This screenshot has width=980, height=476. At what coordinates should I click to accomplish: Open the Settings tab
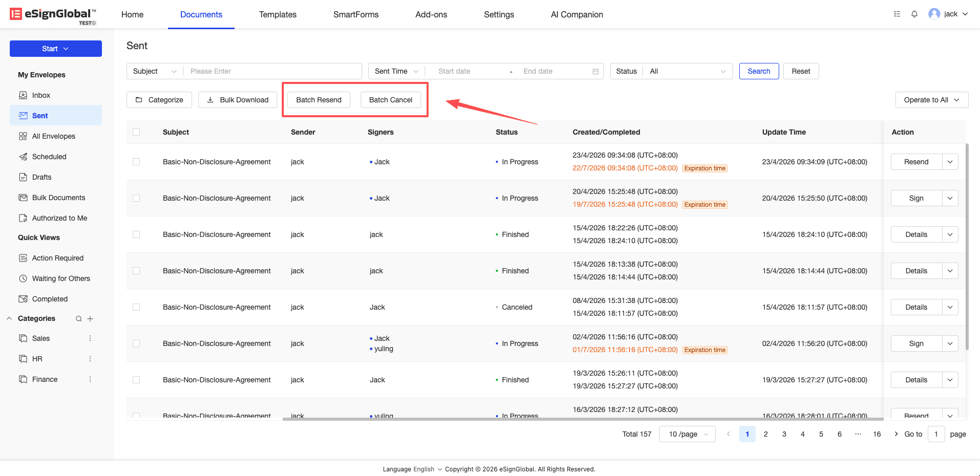pos(499,14)
